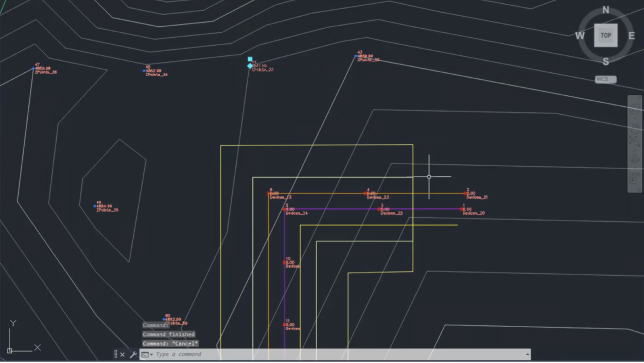Expand command history with the arrow
This screenshot has width=644, height=363.
click(527, 354)
